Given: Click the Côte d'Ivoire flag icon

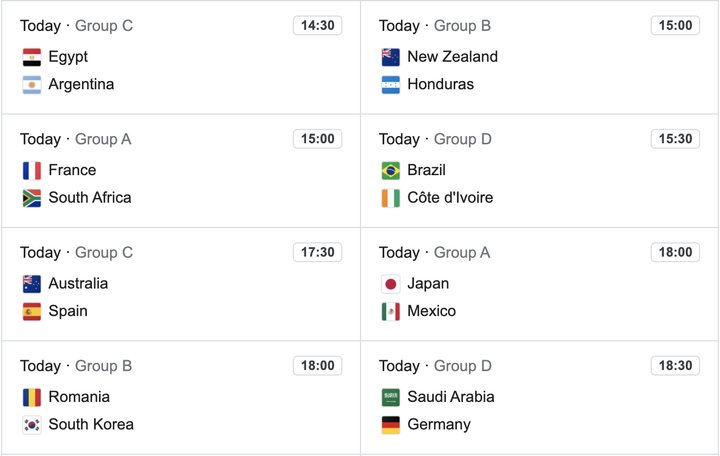Looking at the screenshot, I should pyautogui.click(x=391, y=198).
